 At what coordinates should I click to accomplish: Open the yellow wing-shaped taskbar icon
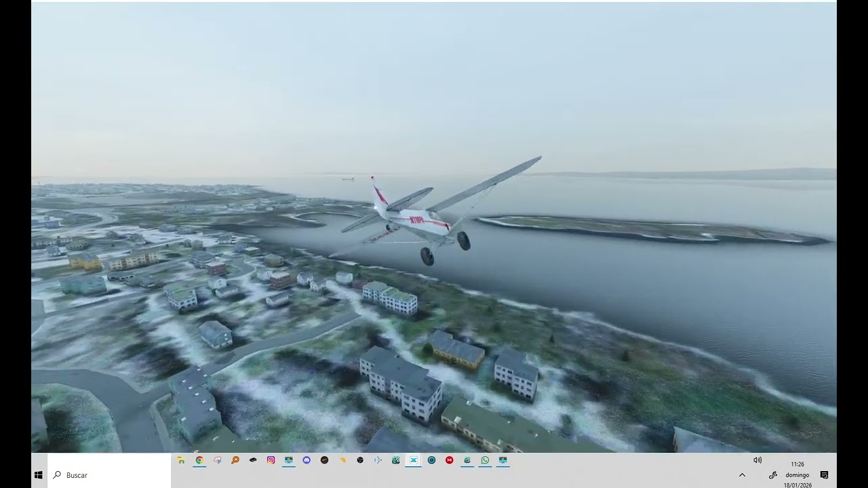click(342, 460)
